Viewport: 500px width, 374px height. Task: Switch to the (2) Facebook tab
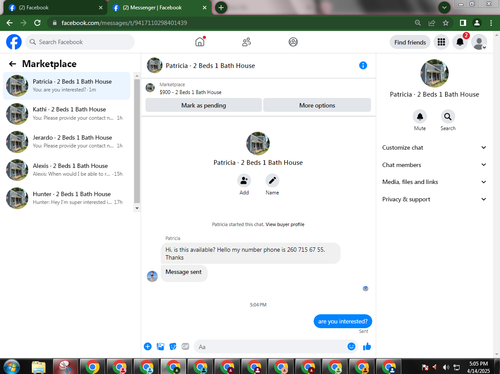(x=55, y=8)
